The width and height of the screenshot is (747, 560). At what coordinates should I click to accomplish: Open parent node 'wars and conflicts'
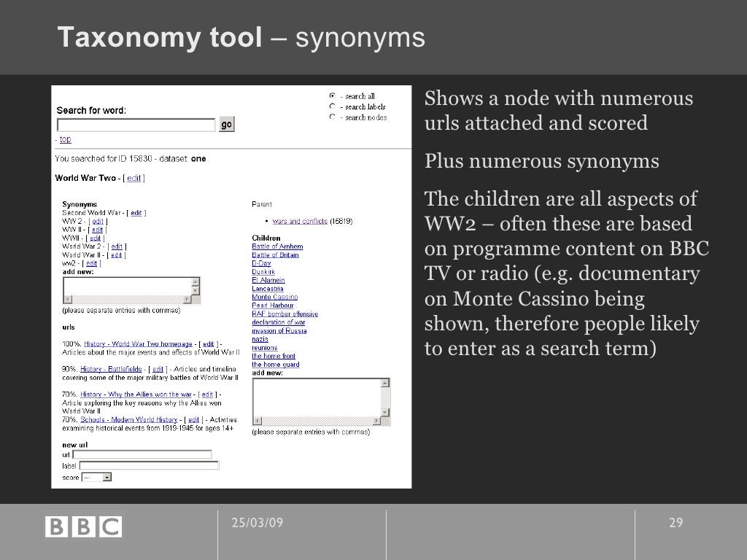300,221
